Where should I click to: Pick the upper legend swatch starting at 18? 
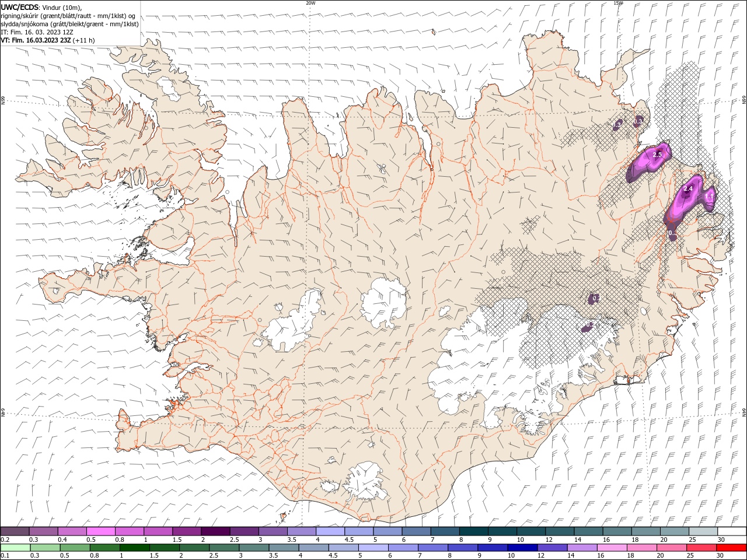pos(645,531)
